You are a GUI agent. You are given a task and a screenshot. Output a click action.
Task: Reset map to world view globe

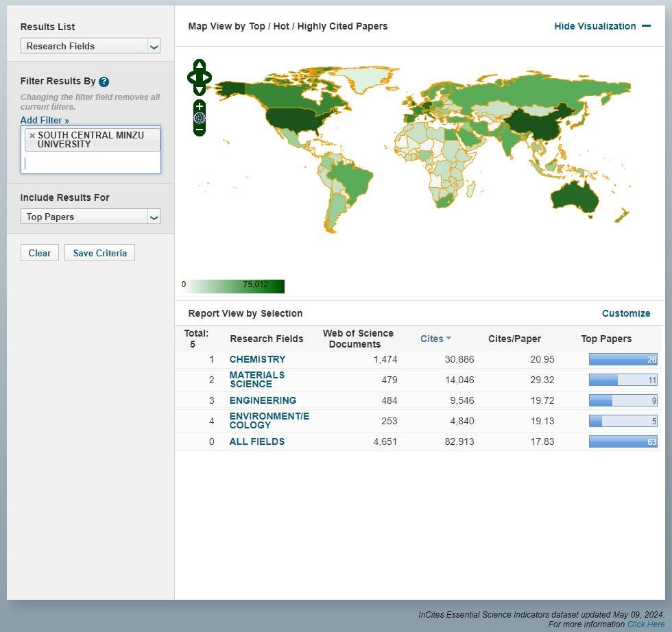(200, 117)
